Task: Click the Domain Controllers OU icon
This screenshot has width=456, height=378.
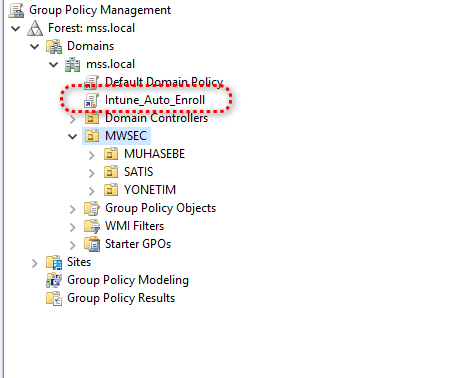Action: 92,118
